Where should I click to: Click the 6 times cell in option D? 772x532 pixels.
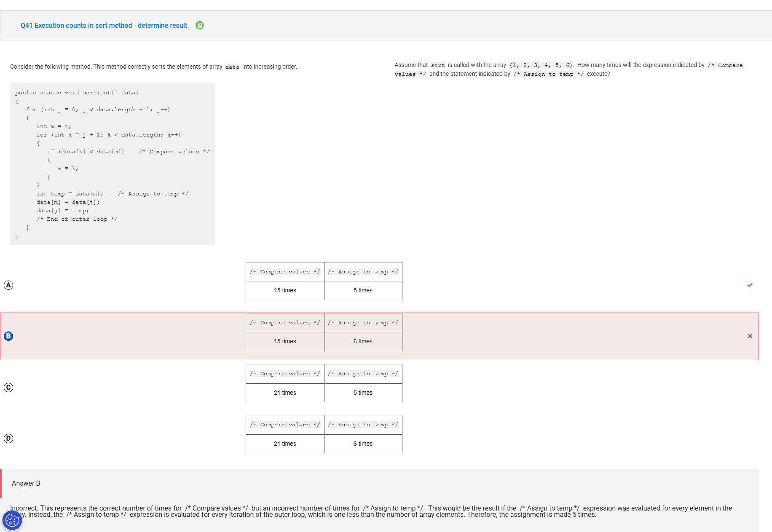[x=363, y=444]
